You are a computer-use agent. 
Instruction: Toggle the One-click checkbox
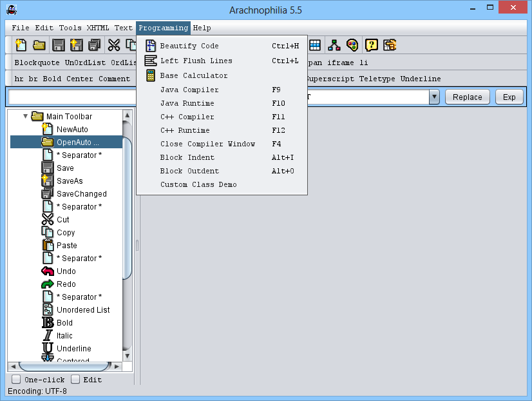[16, 379]
